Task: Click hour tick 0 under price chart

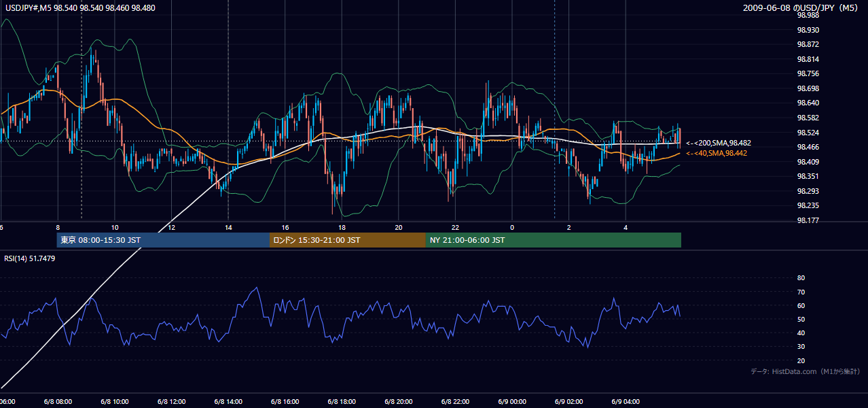Action: [x=512, y=227]
